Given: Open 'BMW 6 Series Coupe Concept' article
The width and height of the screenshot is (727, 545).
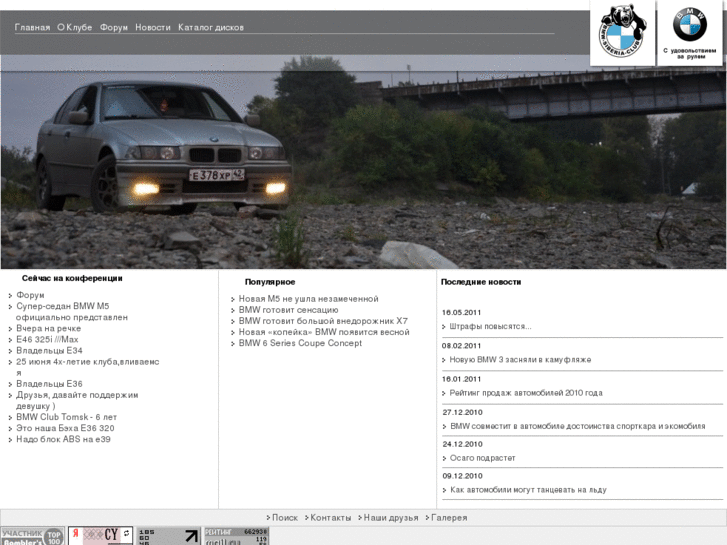Looking at the screenshot, I should [x=300, y=343].
